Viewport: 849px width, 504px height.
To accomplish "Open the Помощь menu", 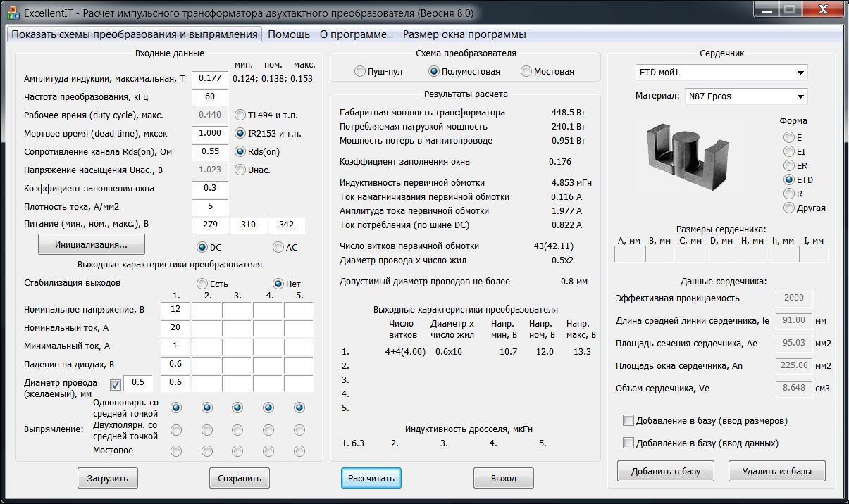I will [289, 34].
